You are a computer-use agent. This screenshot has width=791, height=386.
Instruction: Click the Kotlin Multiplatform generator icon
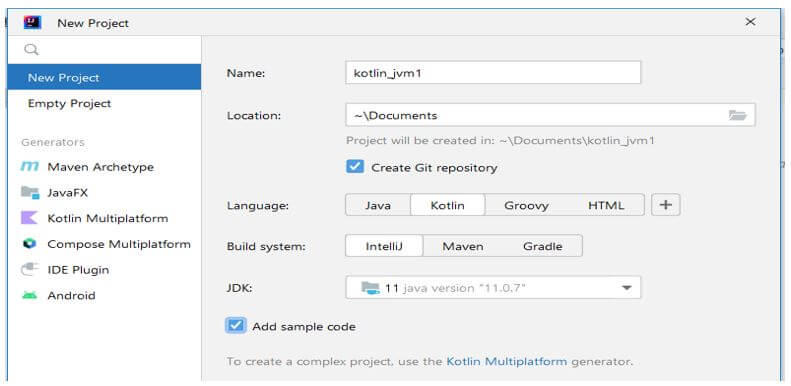point(29,218)
